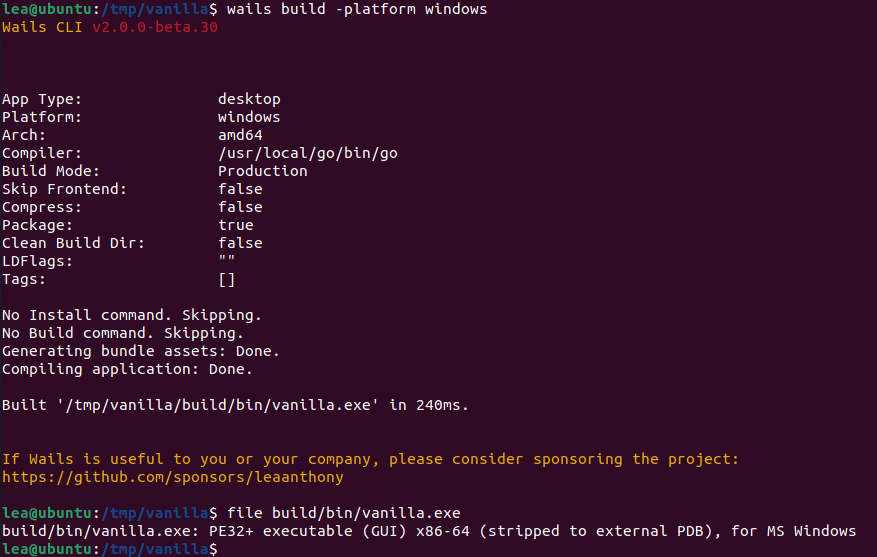877x557 pixels.
Task: Click the Wails CLI version v2.0.0-beta.30 text
Action: tap(155, 27)
